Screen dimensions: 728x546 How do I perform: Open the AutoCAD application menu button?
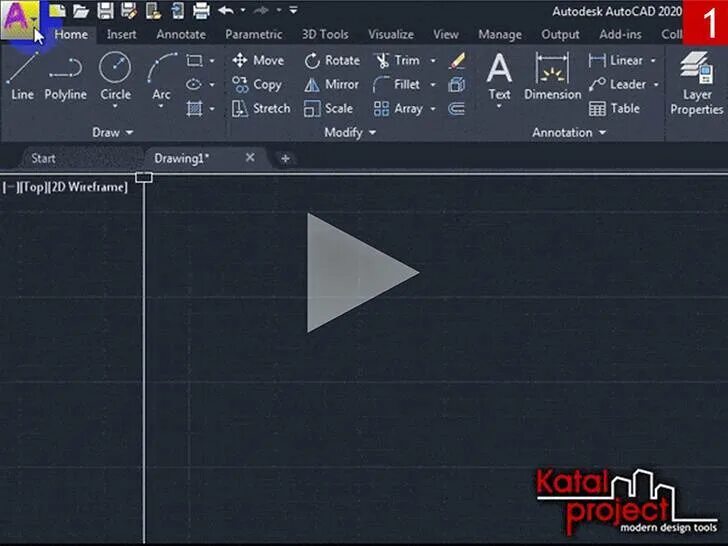click(x=20, y=20)
